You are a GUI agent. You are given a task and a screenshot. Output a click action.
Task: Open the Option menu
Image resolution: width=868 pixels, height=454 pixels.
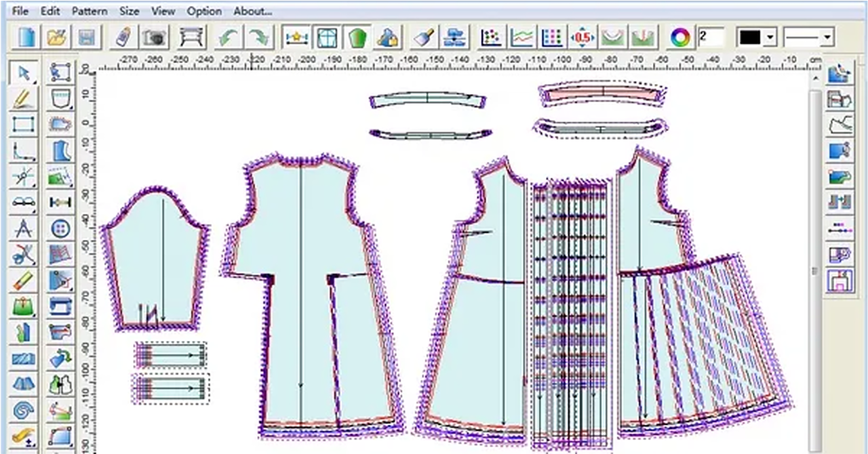204,11
